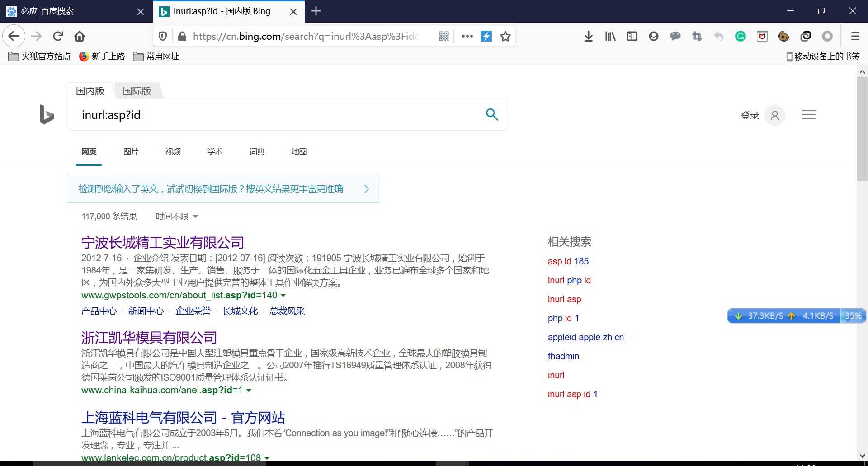The width and height of the screenshot is (868, 466).
Task: Reload the page with the refresh icon
Action: (x=58, y=36)
